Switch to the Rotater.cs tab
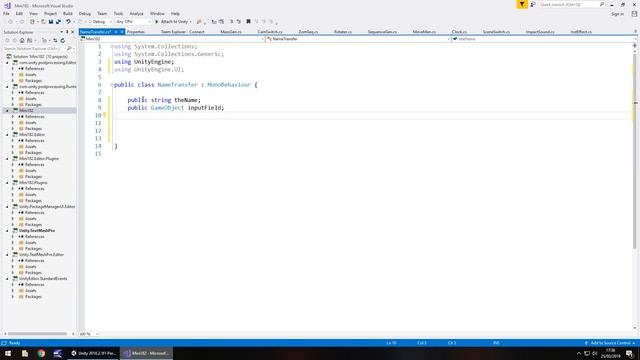 coord(343,32)
